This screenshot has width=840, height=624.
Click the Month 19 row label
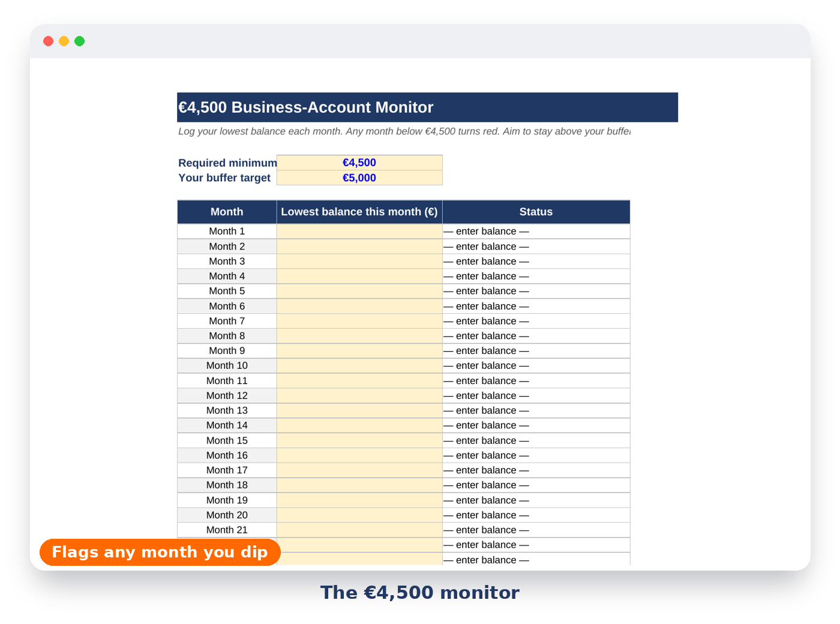227,500
